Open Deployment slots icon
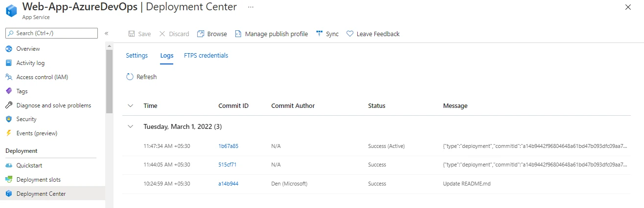The width and height of the screenshot is (644, 208). tap(8, 180)
